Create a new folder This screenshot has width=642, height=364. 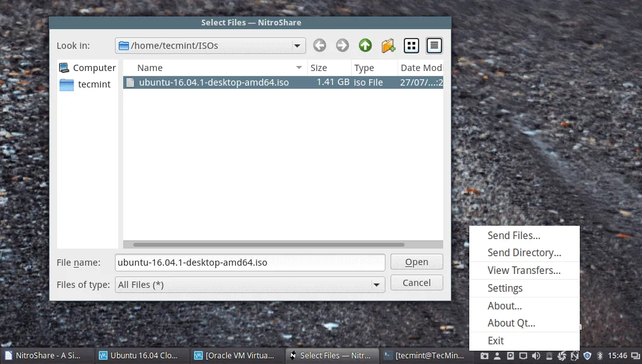pos(388,46)
